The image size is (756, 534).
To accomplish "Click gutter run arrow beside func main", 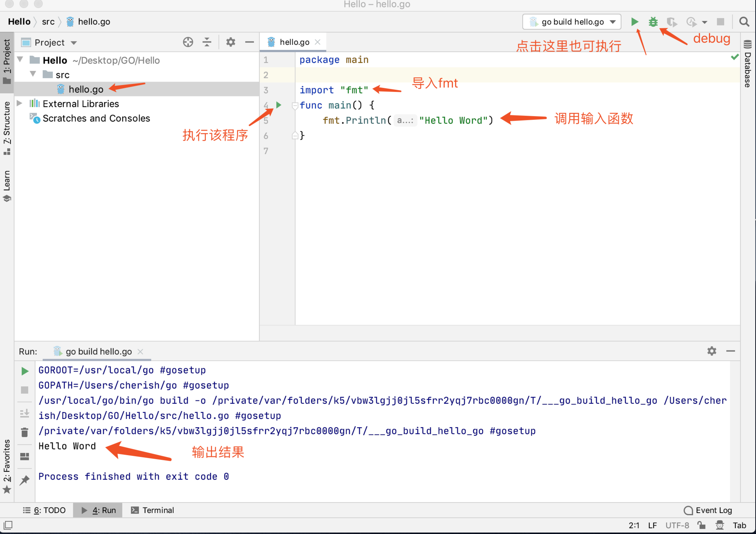I will pos(279,105).
